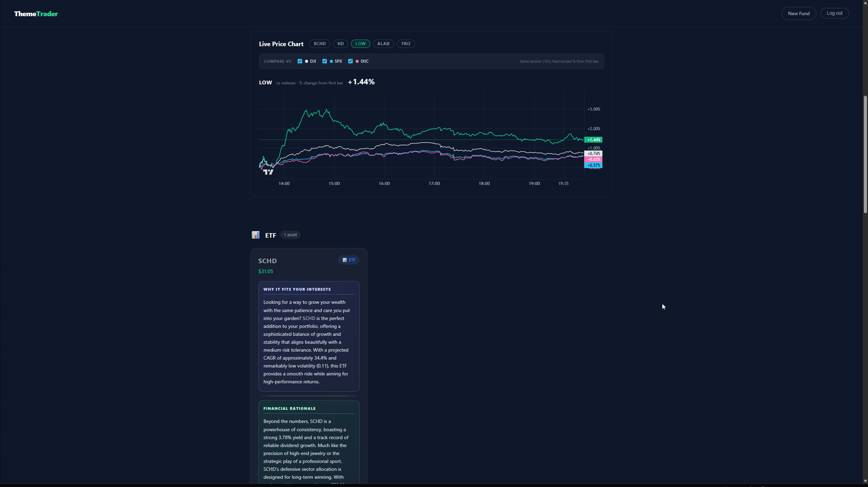
Task: Click the blue +0.57% SPX price label
Action: click(x=593, y=165)
